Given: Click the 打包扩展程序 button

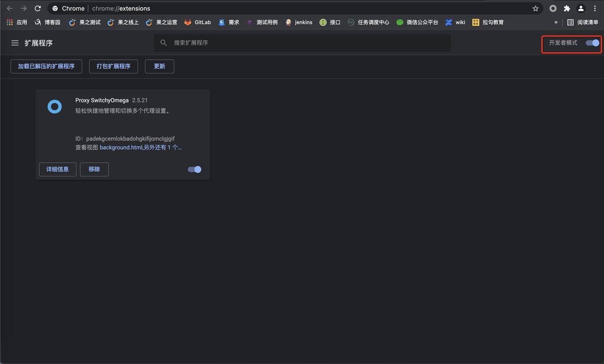Looking at the screenshot, I should coord(113,66).
